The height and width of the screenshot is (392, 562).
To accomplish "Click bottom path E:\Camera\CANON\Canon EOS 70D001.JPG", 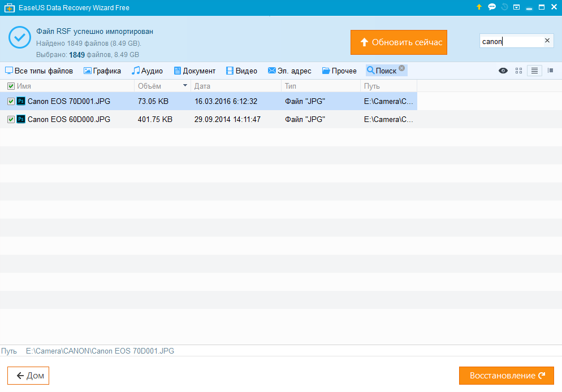I will pos(100,351).
